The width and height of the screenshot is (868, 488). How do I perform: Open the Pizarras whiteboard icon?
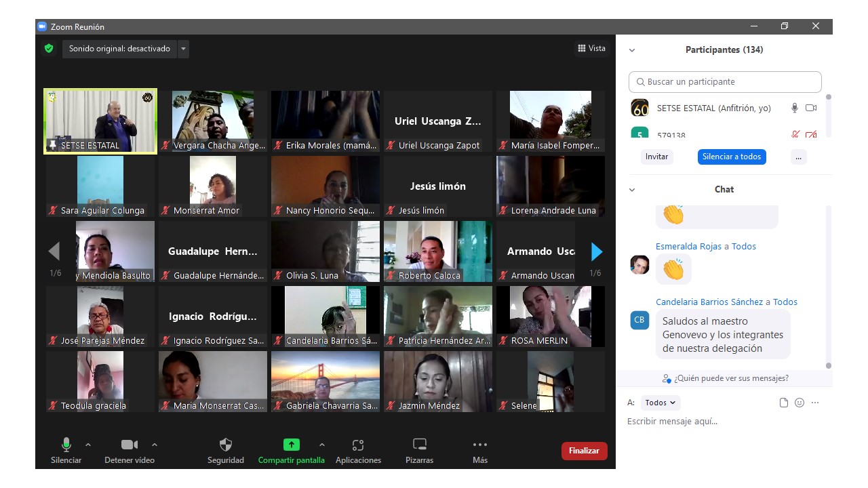click(x=420, y=445)
